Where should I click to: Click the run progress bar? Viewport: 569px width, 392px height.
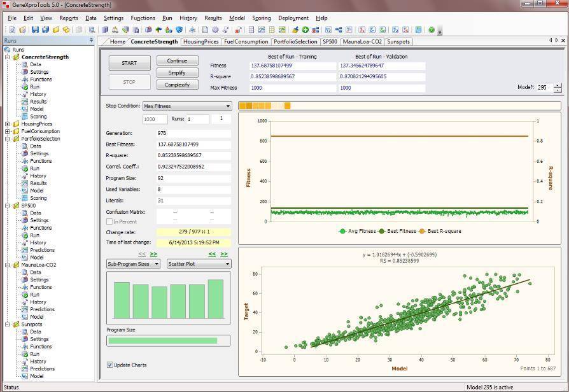[399, 106]
